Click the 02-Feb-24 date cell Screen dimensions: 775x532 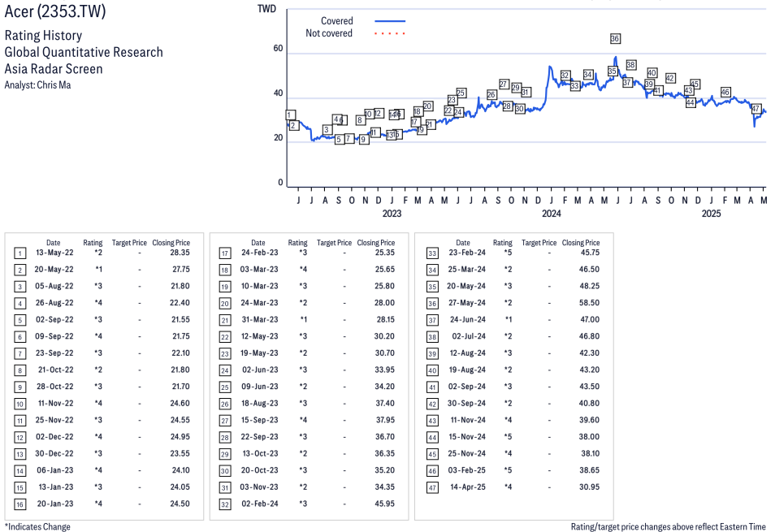click(259, 504)
